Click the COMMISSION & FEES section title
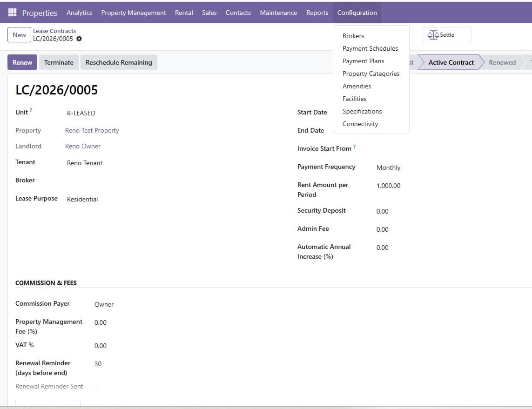 [x=46, y=283]
